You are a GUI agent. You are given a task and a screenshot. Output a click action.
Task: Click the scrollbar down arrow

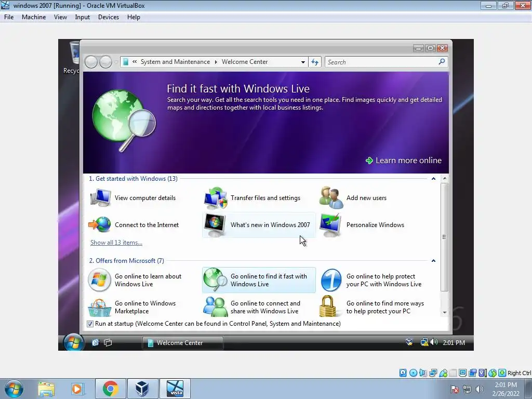coord(445,312)
